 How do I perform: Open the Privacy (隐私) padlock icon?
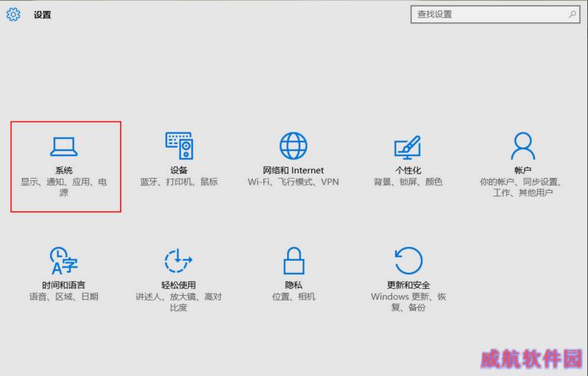tap(294, 260)
